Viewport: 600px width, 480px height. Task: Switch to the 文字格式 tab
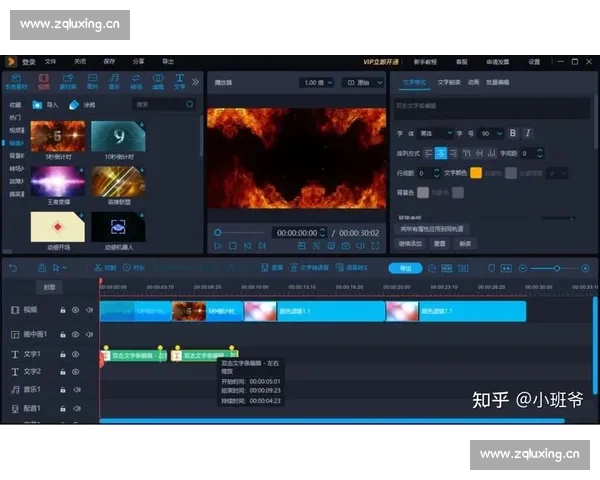point(414,82)
